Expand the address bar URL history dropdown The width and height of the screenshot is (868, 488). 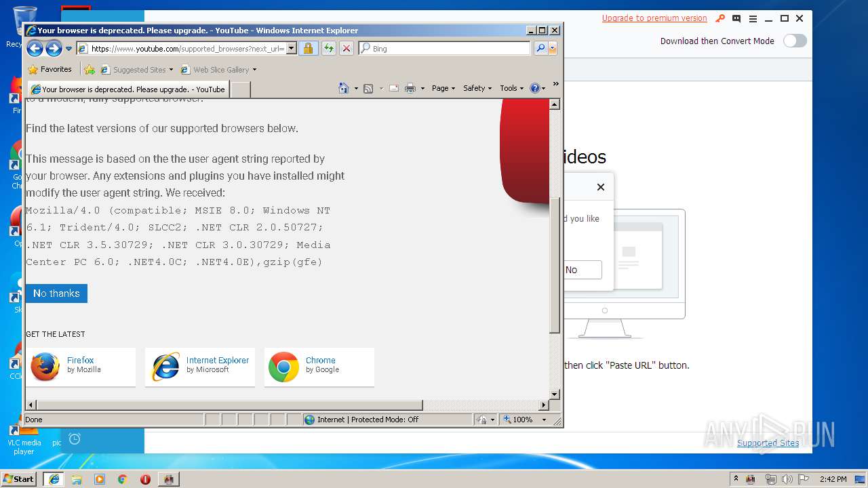pyautogui.click(x=292, y=48)
